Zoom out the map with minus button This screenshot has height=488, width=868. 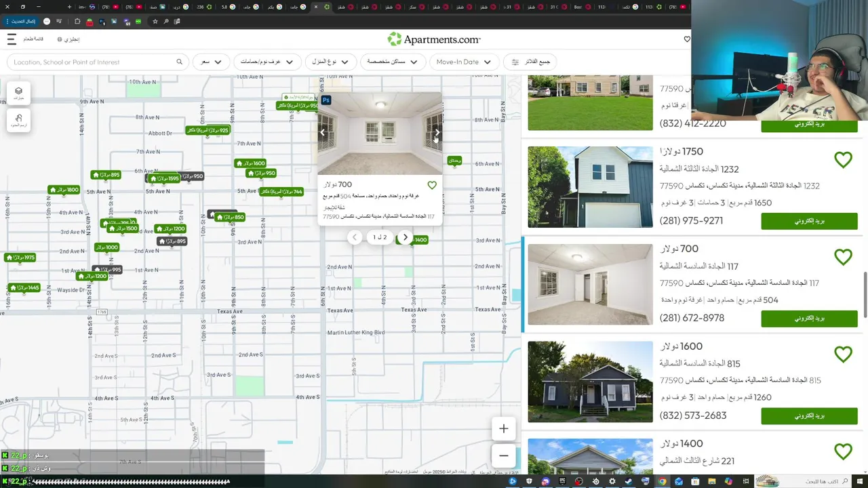pyautogui.click(x=503, y=455)
